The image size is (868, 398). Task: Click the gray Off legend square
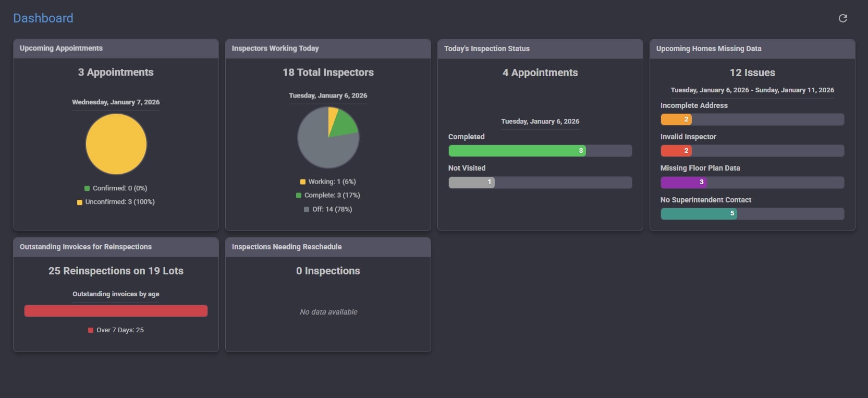point(307,210)
